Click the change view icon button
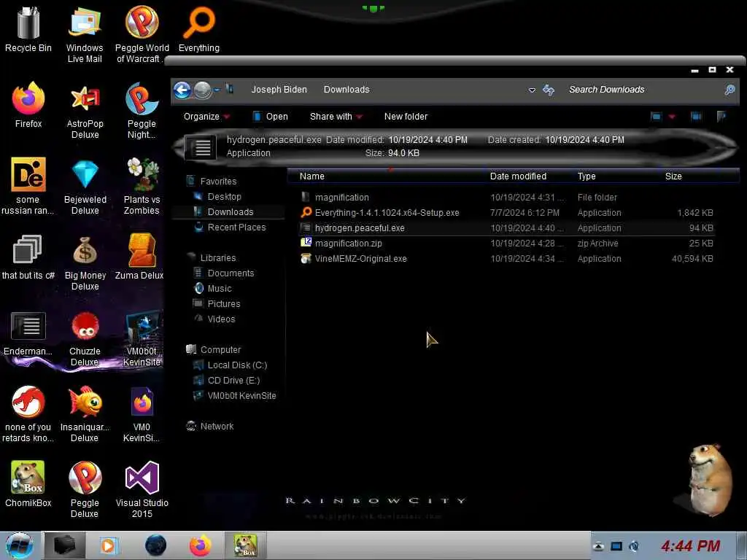The width and height of the screenshot is (747, 560). coord(656,116)
